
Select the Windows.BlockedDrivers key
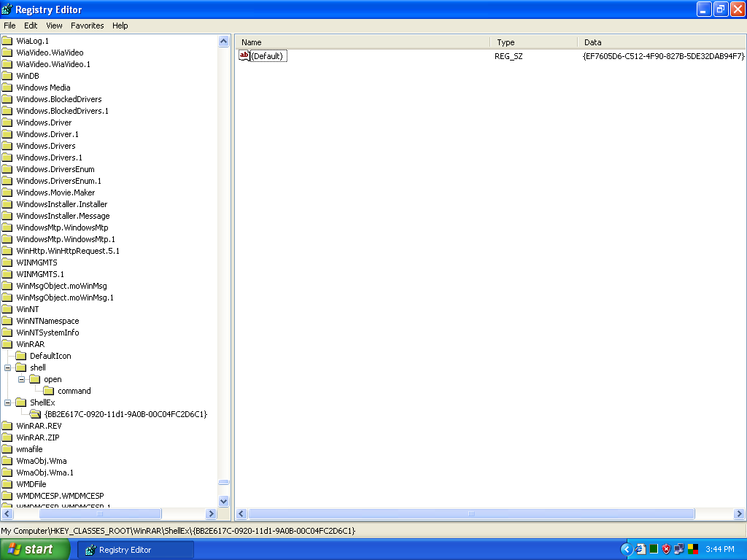coord(59,99)
